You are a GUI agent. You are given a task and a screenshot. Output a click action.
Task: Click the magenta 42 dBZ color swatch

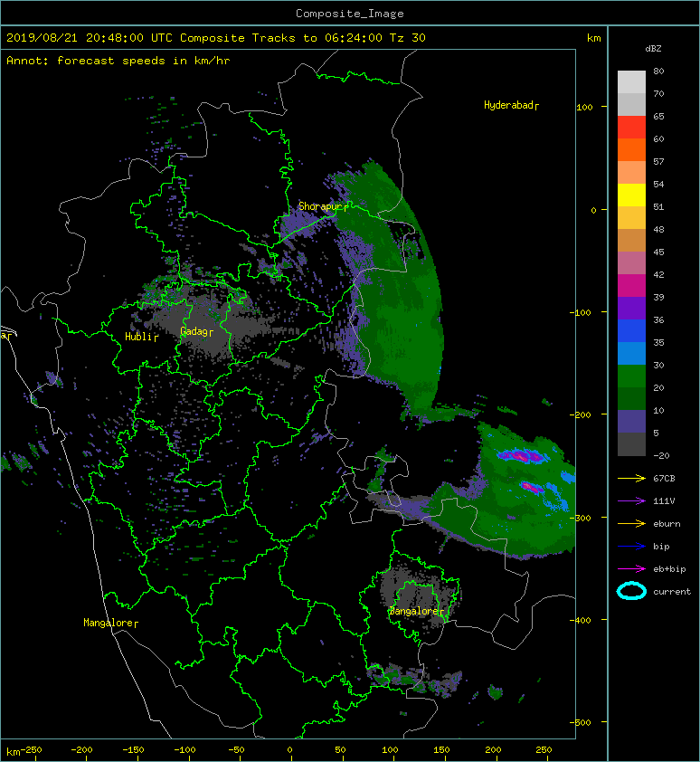[631, 285]
